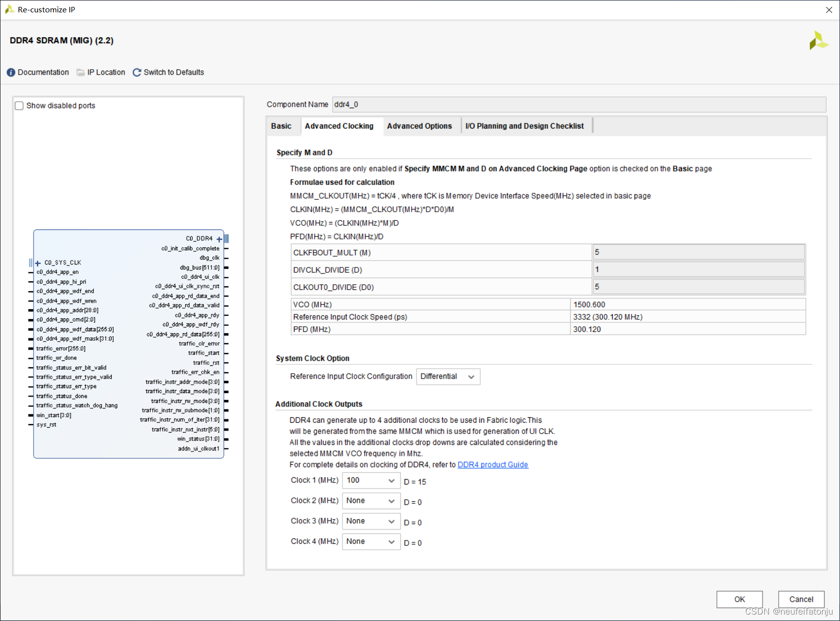Open the DDR4 product Guide link
840x621 pixels.
click(493, 465)
